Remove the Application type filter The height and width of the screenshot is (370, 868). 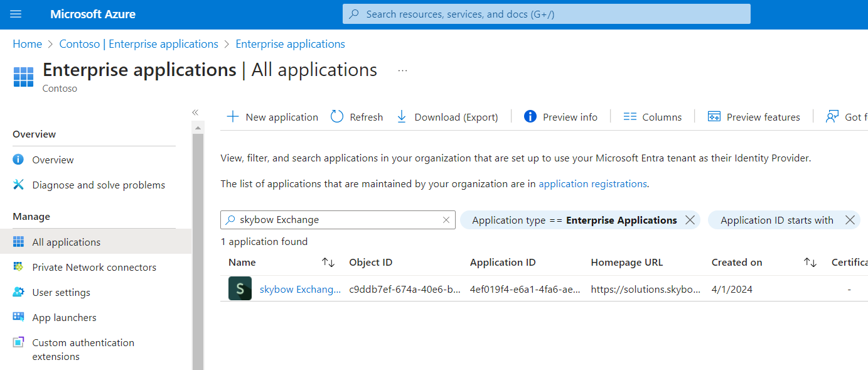[690, 220]
